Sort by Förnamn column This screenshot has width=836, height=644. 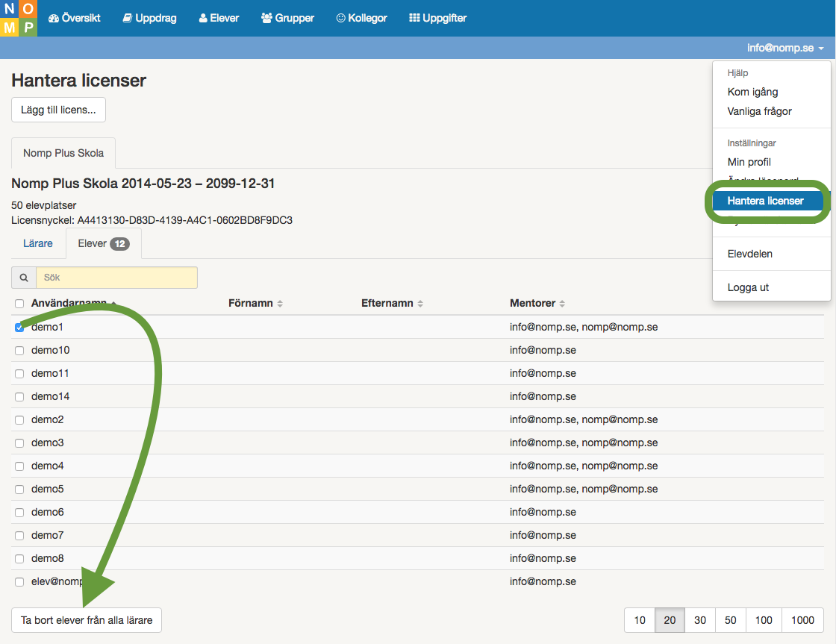point(255,303)
